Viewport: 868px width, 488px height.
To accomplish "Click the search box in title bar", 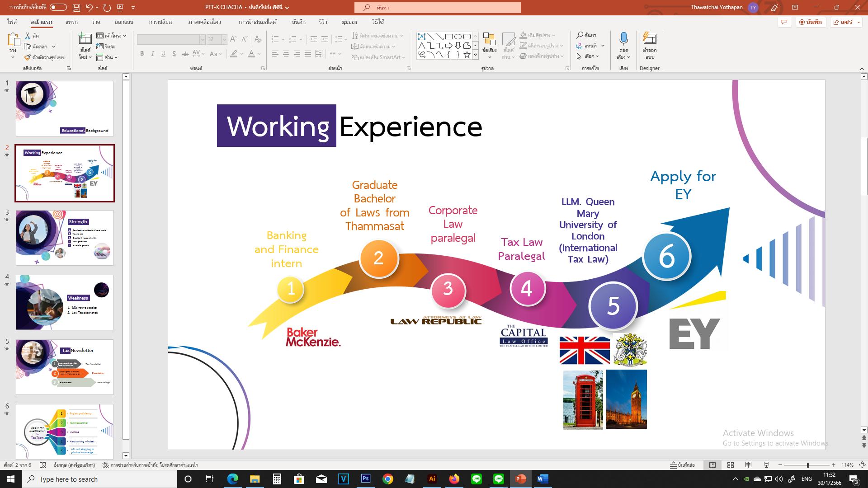I will (438, 8).
